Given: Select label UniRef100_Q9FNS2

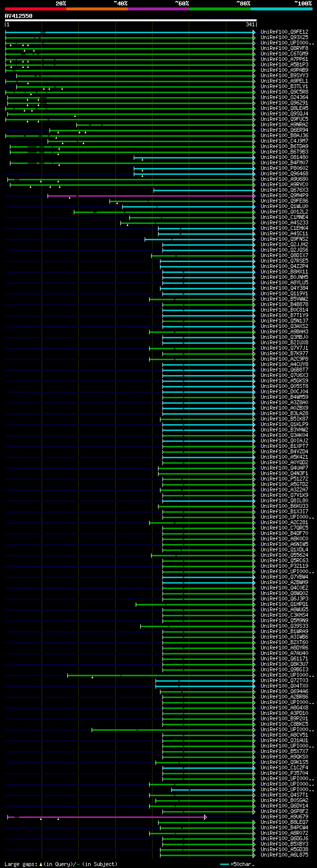Looking at the screenshot, I should (284, 239).
